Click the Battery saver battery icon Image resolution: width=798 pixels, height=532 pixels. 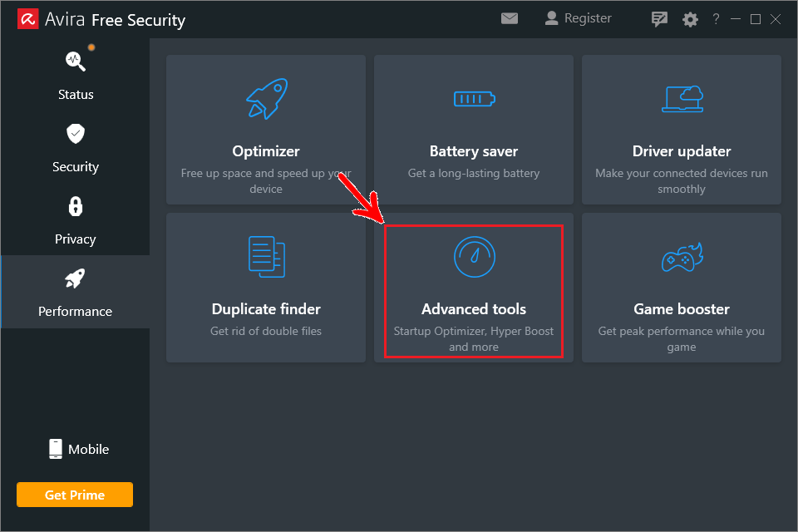475,98
